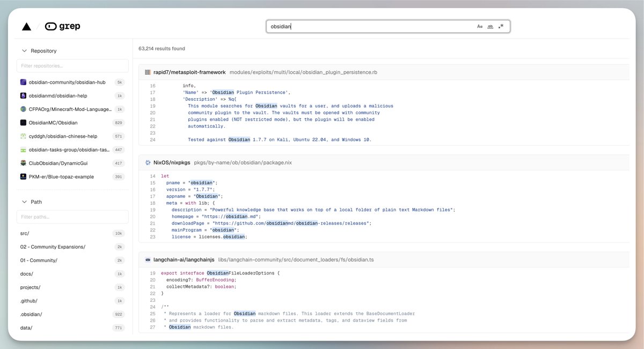Click the langchain-ai repository icon
Image resolution: width=644 pixels, height=349 pixels.
click(148, 259)
